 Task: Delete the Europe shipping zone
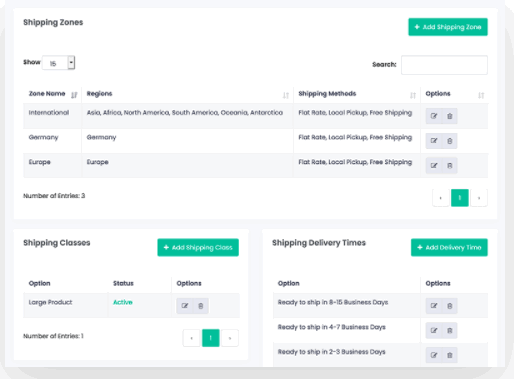(450, 165)
